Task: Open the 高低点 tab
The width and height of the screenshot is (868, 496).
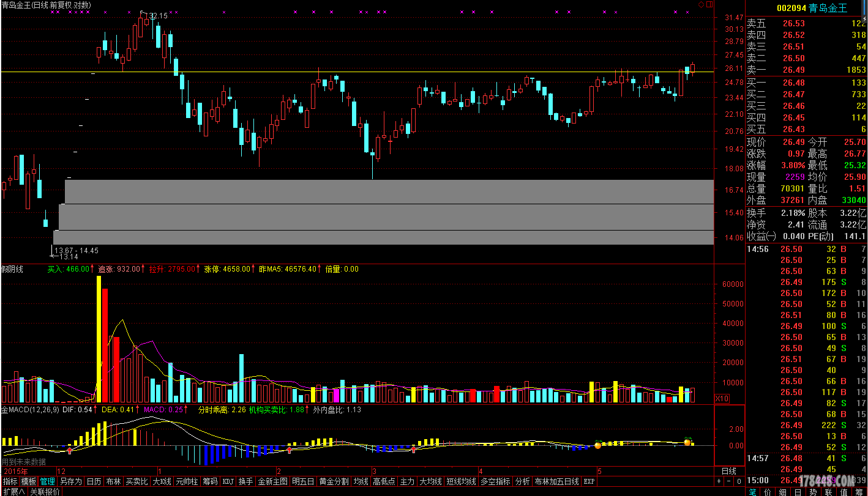Action: 384,481
